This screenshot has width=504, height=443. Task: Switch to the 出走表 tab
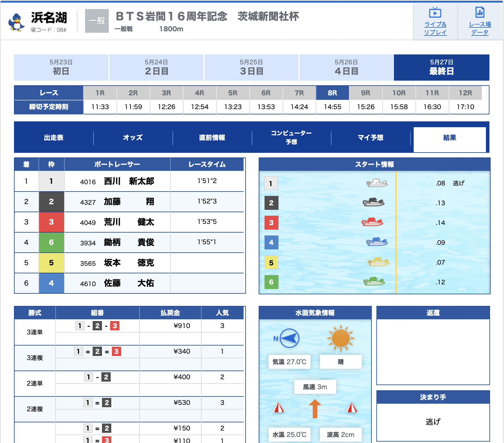(54, 138)
